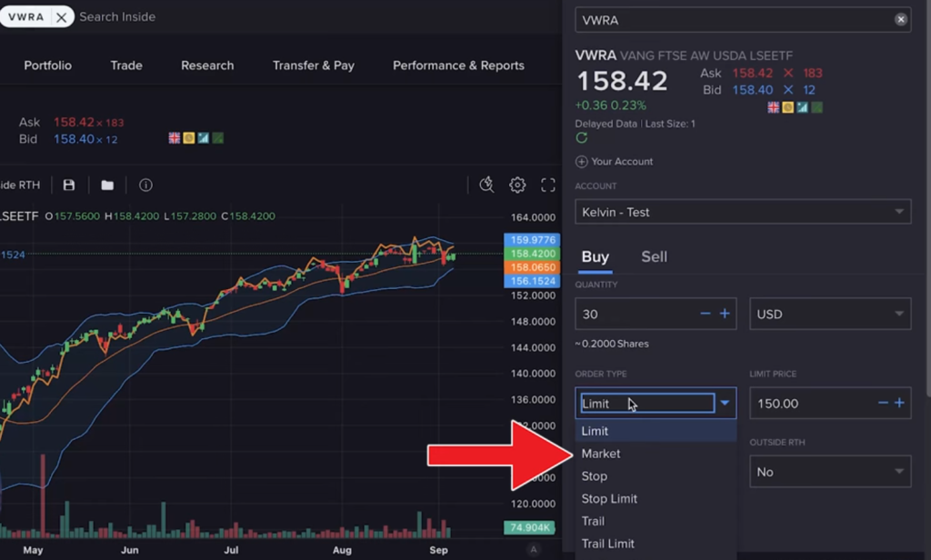Click yellow coin icon in order ticket

pyautogui.click(x=788, y=107)
